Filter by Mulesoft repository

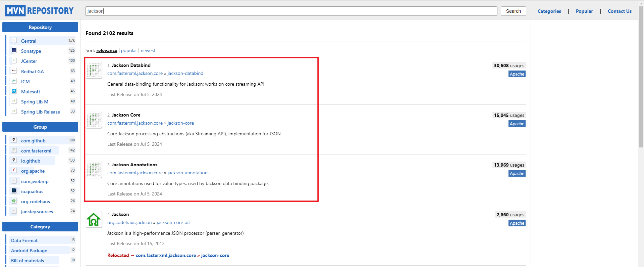[x=31, y=92]
